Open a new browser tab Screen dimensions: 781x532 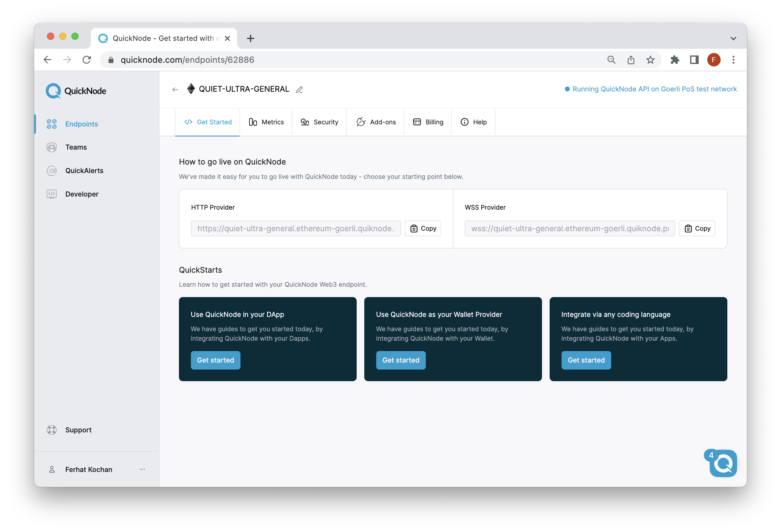(x=250, y=38)
